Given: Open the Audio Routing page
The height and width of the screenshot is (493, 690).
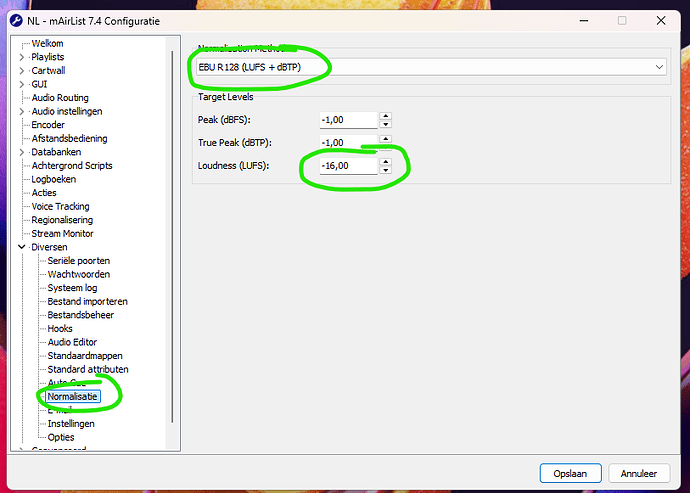Looking at the screenshot, I should click(x=60, y=98).
